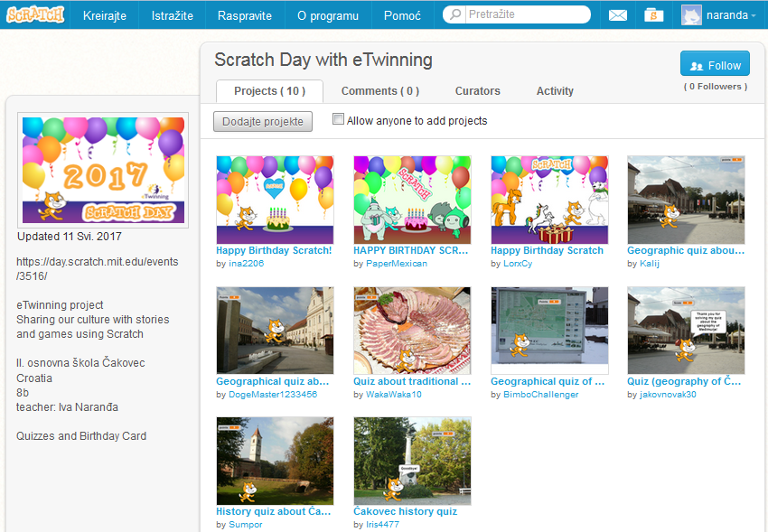The width and height of the screenshot is (768, 532).
Task: Visit author LorxCy's profile
Action: (518, 264)
